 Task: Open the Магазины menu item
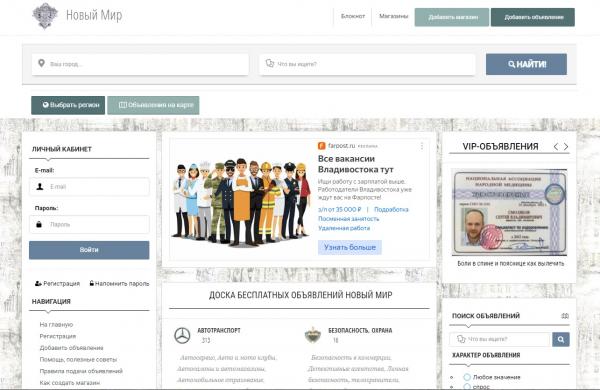[393, 16]
